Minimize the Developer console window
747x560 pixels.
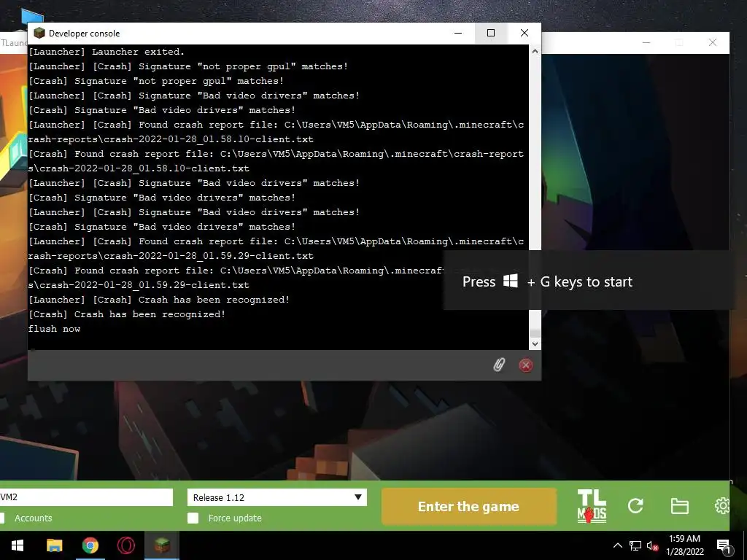pyautogui.click(x=458, y=33)
